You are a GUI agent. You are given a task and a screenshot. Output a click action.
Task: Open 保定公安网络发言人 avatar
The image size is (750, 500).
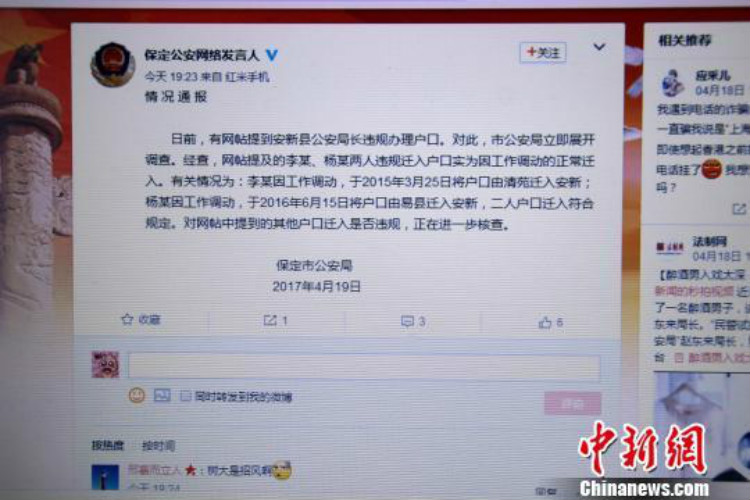113,64
